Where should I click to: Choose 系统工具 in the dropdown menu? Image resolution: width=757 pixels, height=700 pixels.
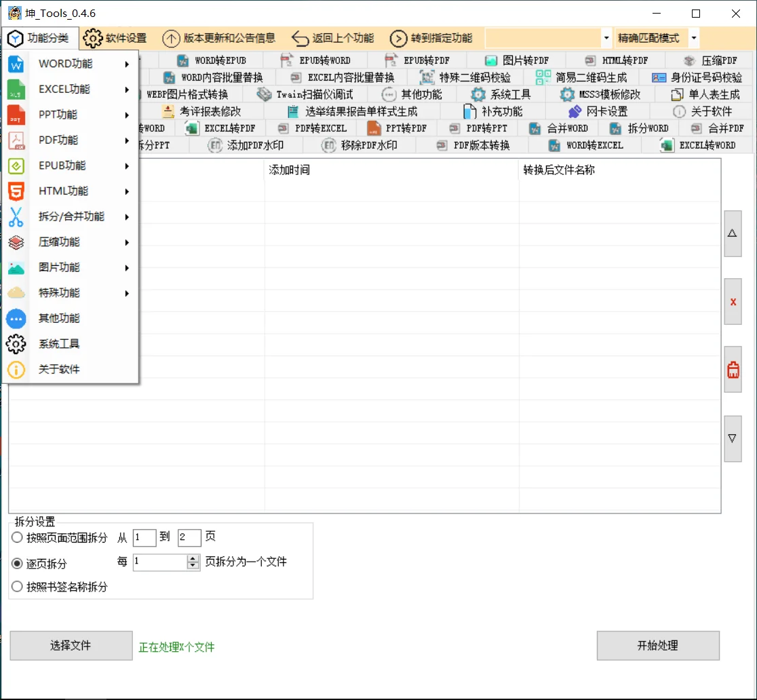coord(71,344)
